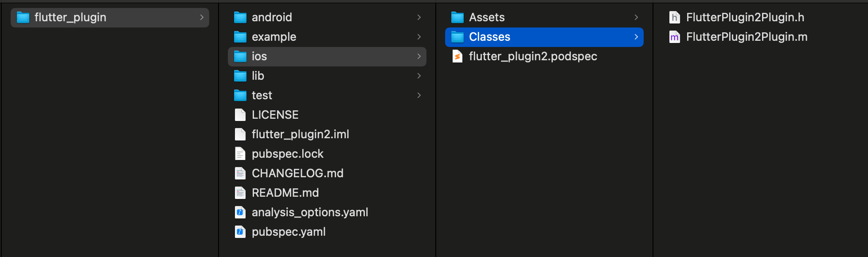
Task: Select the flutter_plugin root folder
Action: pos(110,17)
